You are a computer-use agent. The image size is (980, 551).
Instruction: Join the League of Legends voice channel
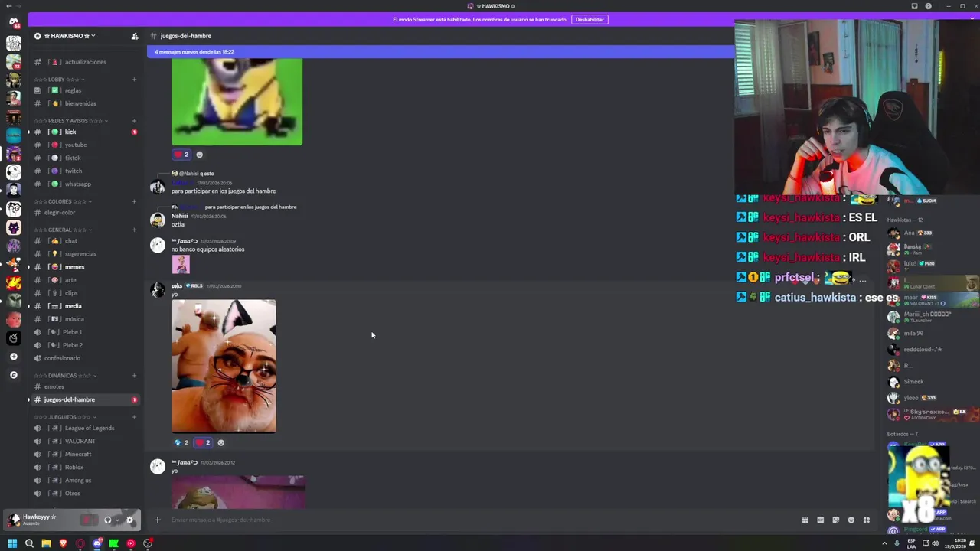pyautogui.click(x=84, y=428)
